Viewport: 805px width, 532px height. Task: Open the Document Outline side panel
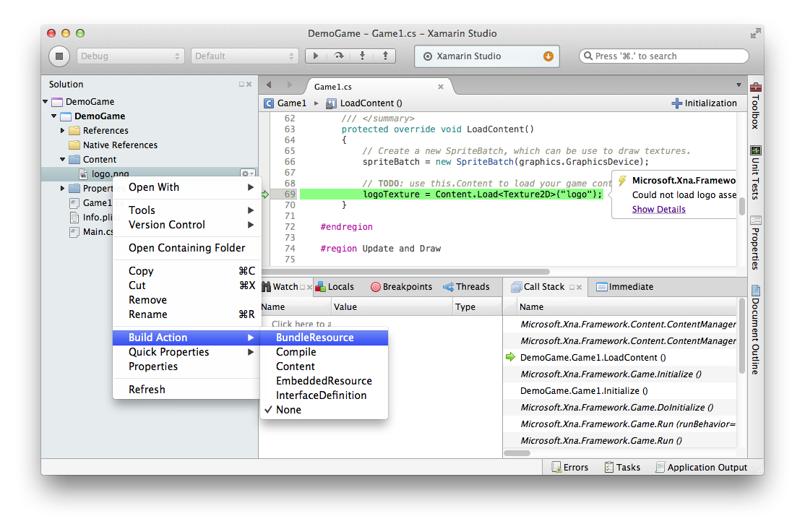coord(756,330)
